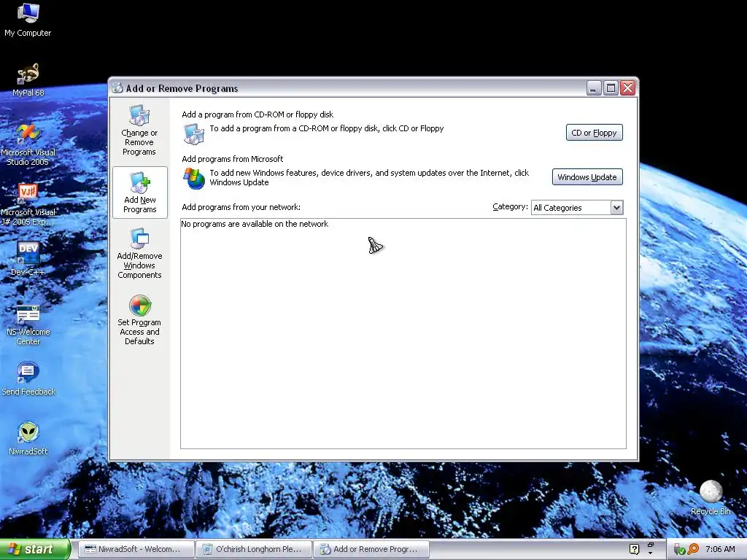This screenshot has height=560, width=747.
Task: Click the CD-ROM disk icon beside CD or Floppy text
Action: (194, 134)
